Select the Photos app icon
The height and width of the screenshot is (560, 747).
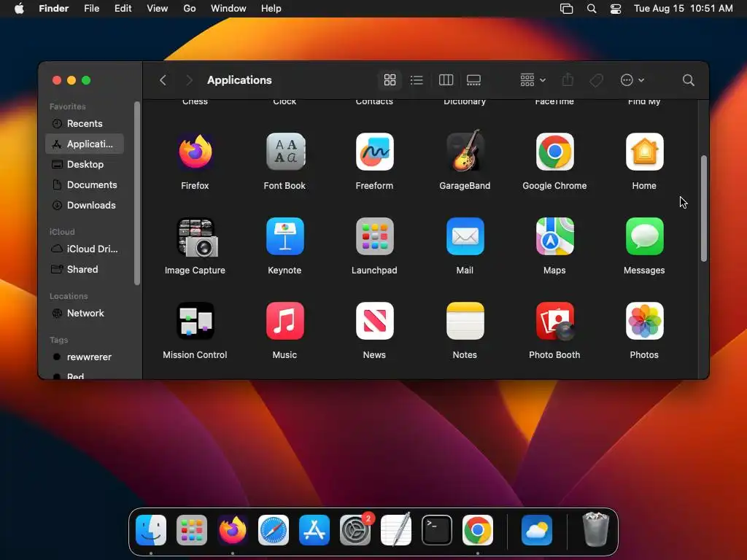coord(644,321)
